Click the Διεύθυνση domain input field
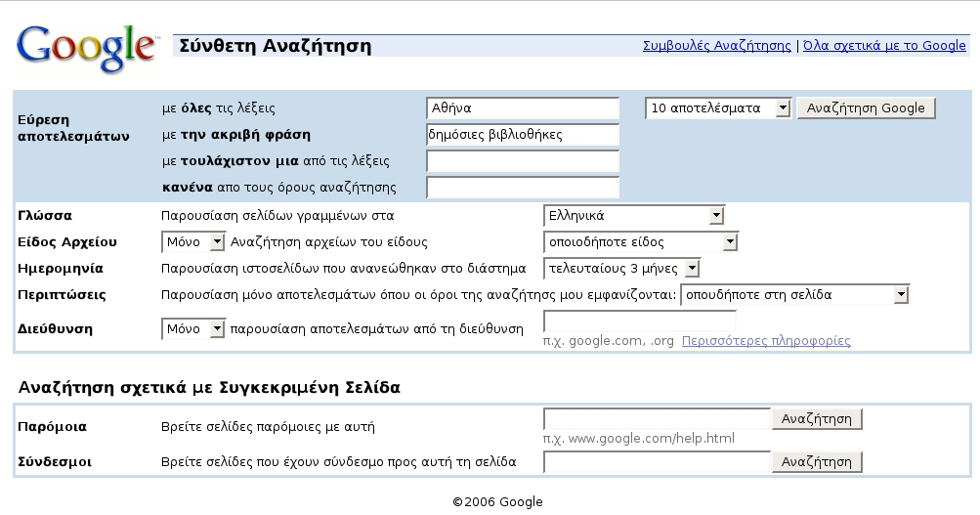 [639, 322]
